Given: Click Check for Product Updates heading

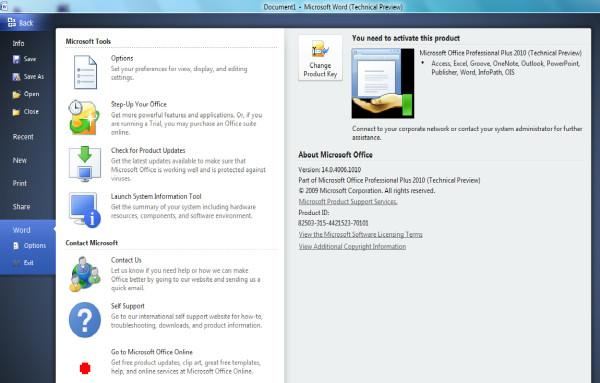Looking at the screenshot, I should [148, 150].
